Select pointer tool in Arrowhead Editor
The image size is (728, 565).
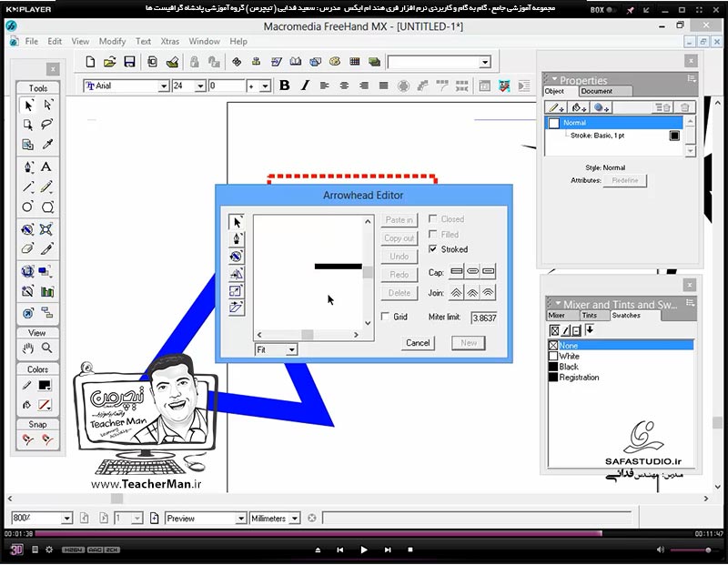click(x=237, y=222)
